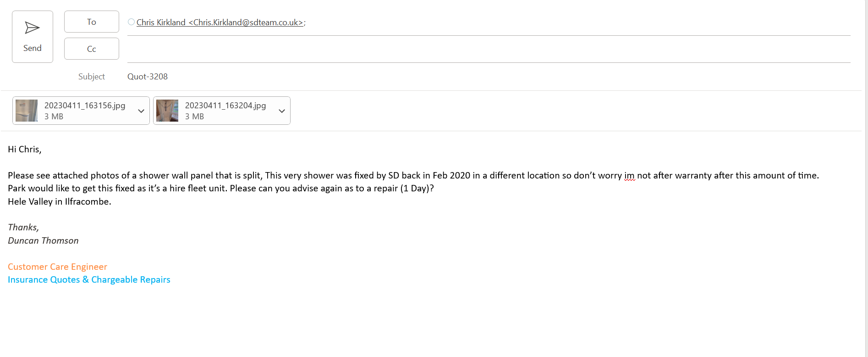Click thumbnail of 20230411_163156.jpg attachment
Image resolution: width=868 pixels, height=357 pixels.
27,111
